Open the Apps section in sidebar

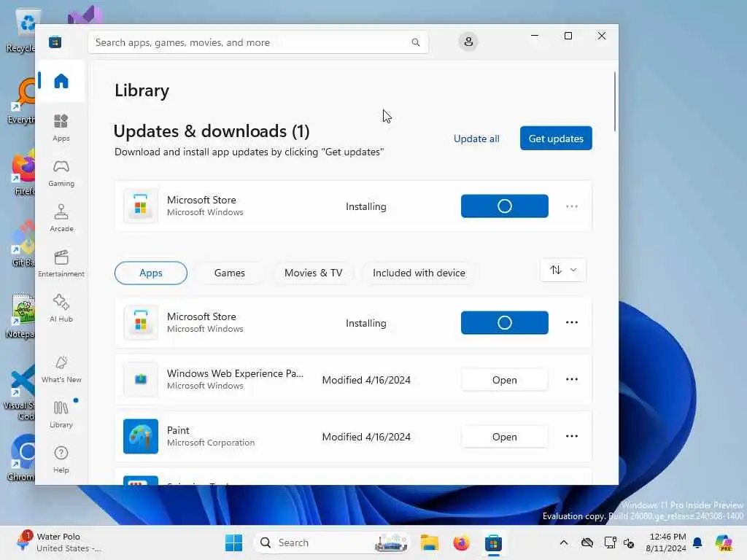click(61, 128)
